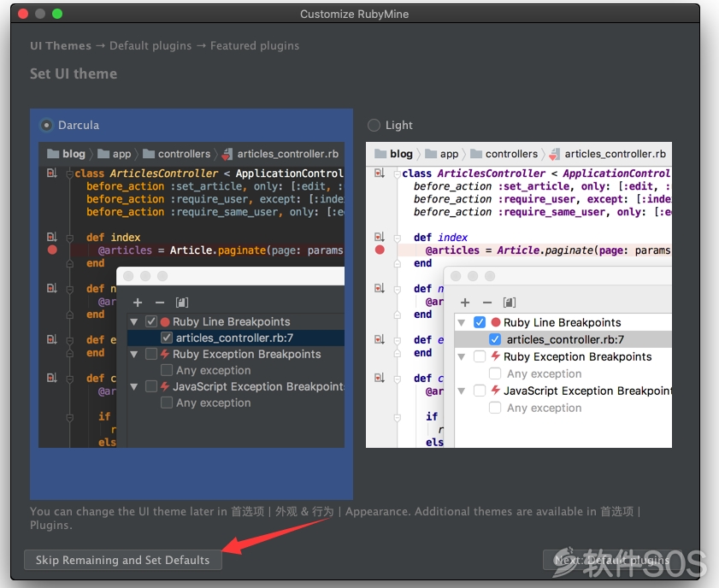719x588 pixels.
Task: Close the Customize RubyMine window
Action: 23,14
